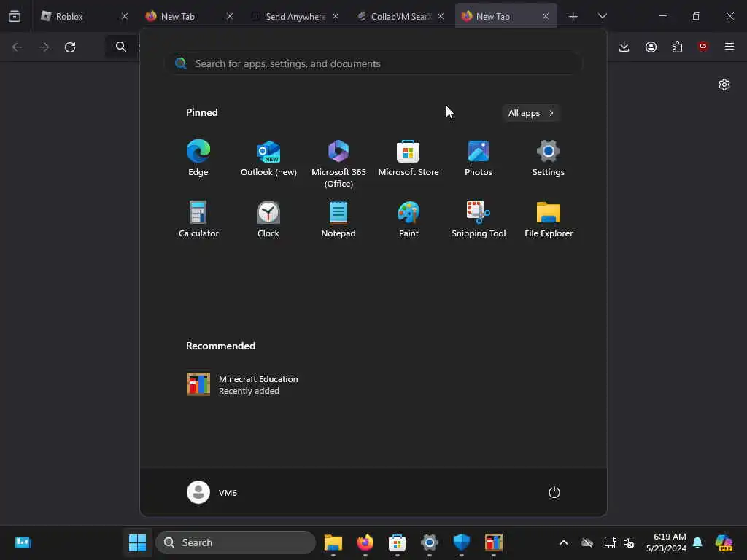
Task: Open the clock and date flyout
Action: [665, 542]
